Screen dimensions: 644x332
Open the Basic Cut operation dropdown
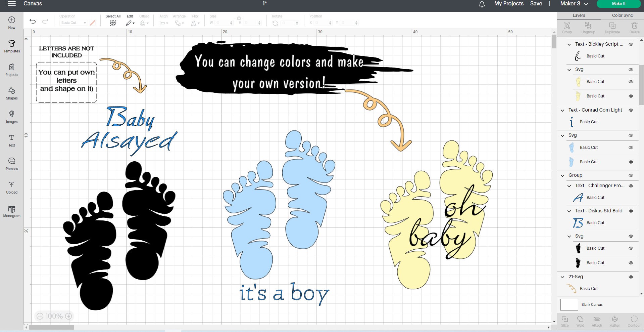click(72, 23)
